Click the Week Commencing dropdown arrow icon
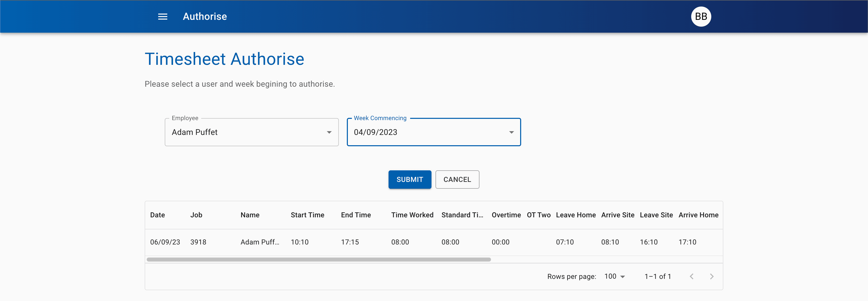Image resolution: width=868 pixels, height=301 pixels. click(511, 132)
